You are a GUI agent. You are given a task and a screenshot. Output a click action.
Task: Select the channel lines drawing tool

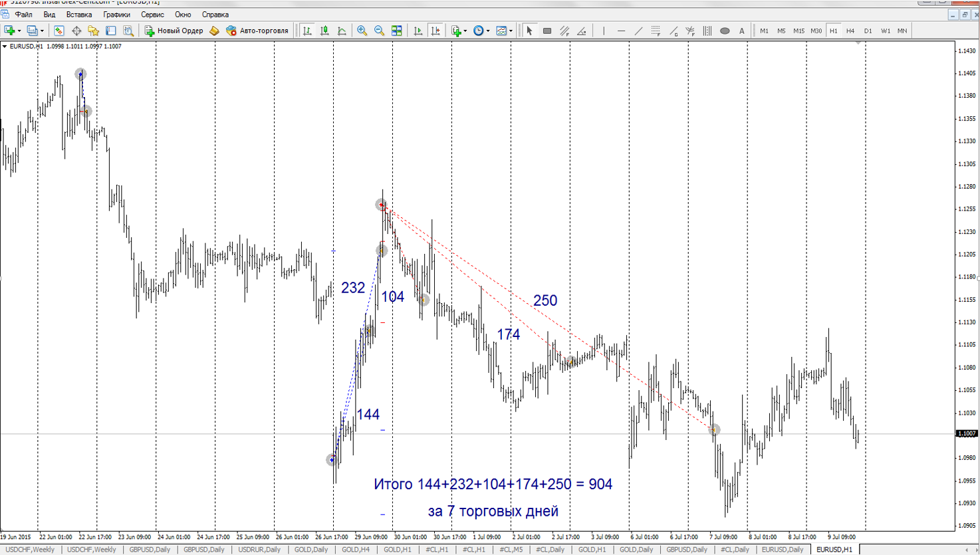(564, 31)
